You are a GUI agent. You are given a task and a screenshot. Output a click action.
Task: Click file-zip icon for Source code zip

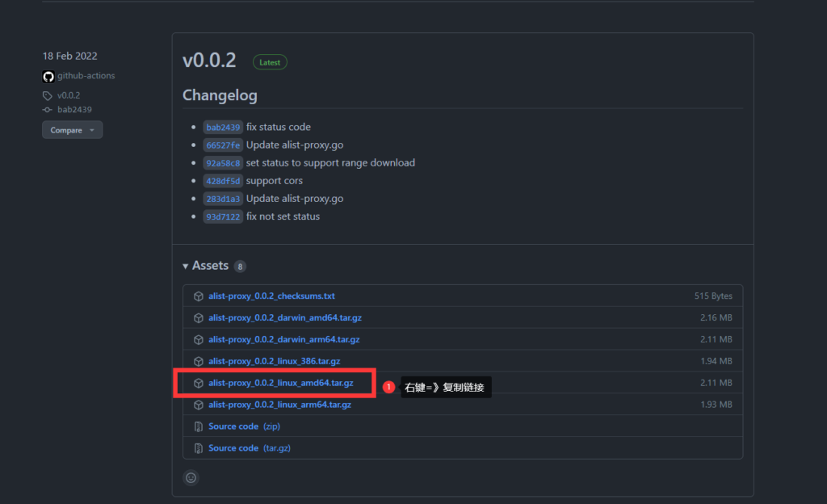click(x=199, y=426)
